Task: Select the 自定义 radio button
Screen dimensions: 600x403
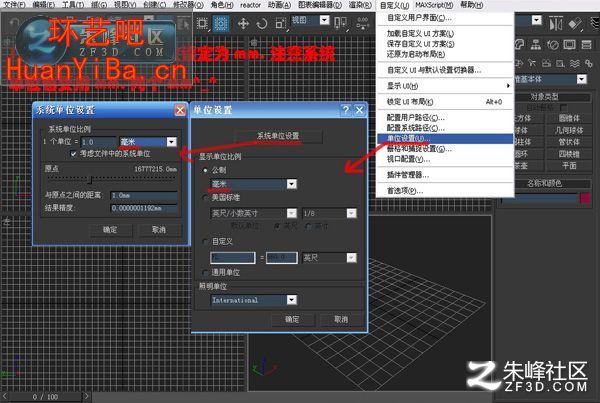Action: tap(206, 241)
